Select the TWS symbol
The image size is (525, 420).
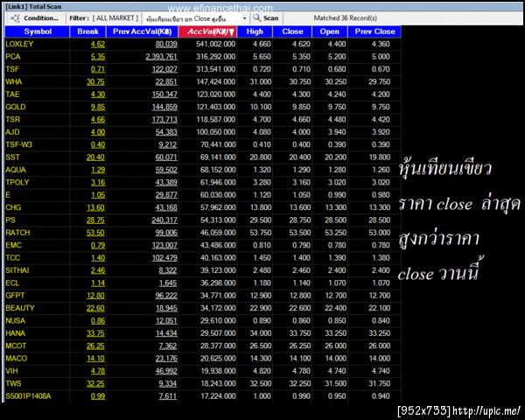[13, 383]
